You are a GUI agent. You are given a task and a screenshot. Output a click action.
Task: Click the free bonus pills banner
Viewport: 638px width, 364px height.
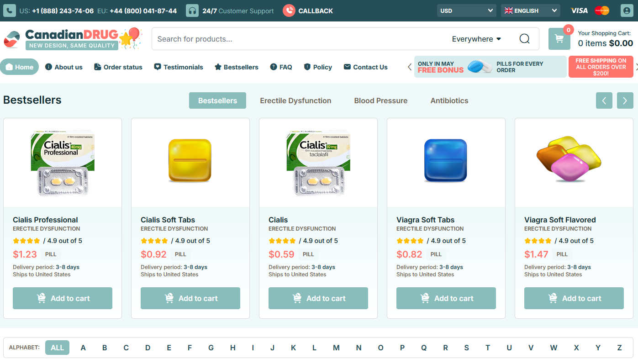click(x=490, y=67)
